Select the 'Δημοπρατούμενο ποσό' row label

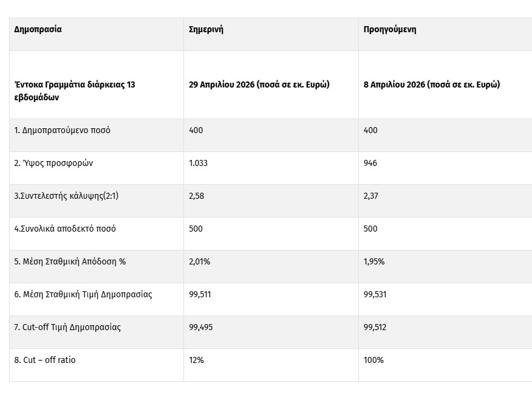(x=62, y=130)
